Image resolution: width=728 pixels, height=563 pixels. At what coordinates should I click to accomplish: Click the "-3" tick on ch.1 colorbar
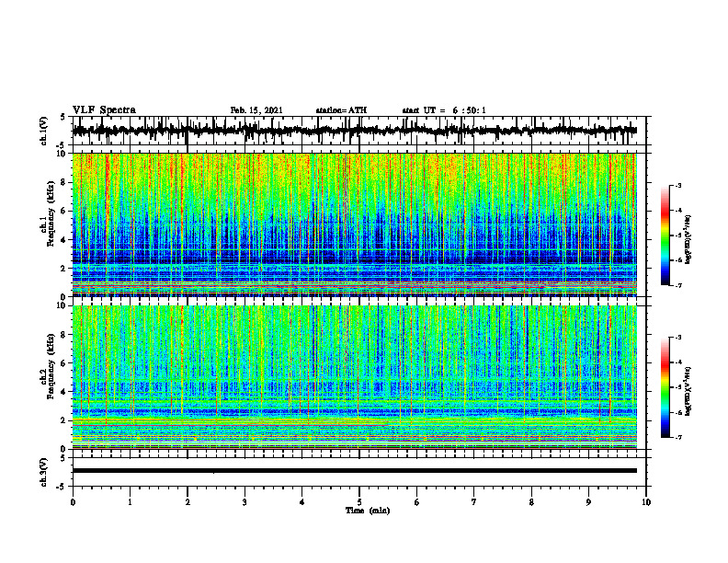[677, 185]
